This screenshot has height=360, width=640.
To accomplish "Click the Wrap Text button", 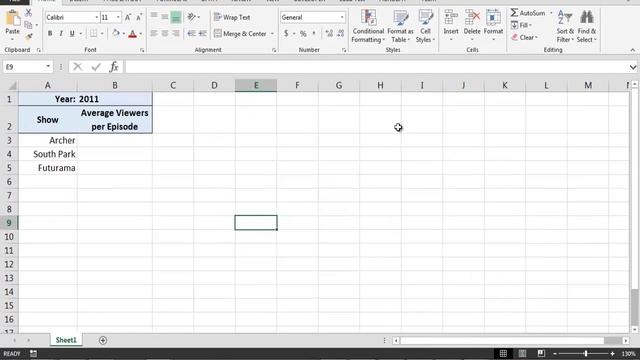I will (x=232, y=17).
